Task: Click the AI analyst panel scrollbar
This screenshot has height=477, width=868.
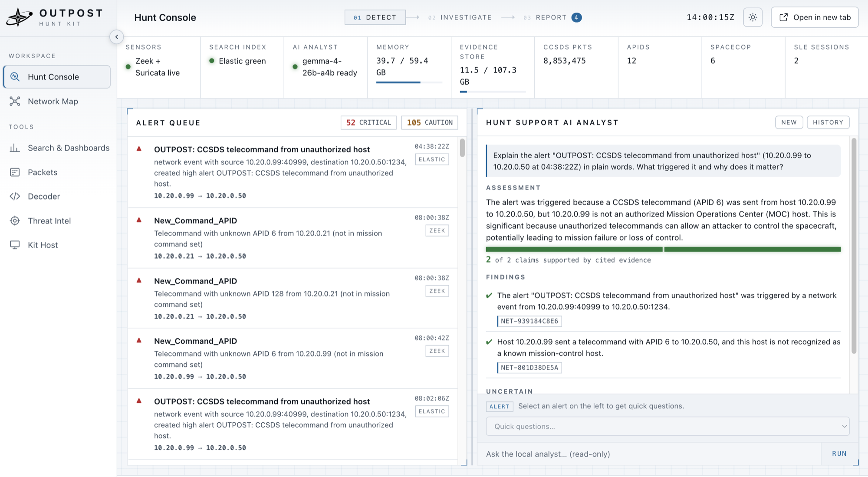Action: (x=854, y=246)
